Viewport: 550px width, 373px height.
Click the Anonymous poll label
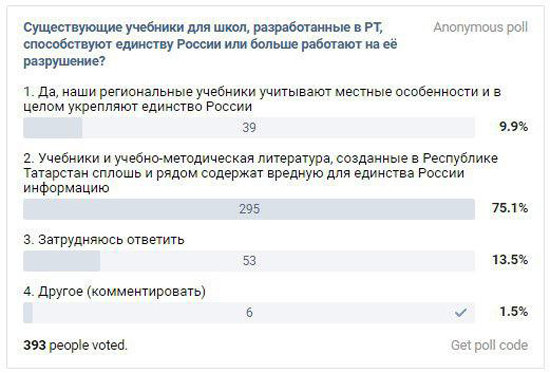click(480, 27)
